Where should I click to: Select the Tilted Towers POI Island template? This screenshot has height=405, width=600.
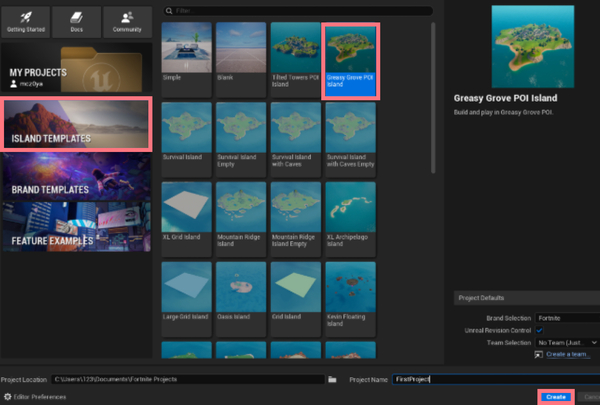(x=295, y=59)
